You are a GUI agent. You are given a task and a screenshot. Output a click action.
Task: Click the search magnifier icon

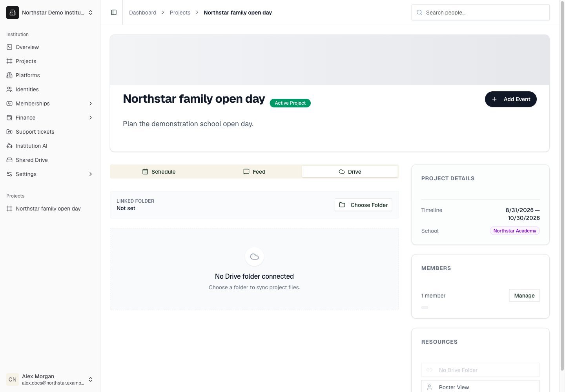click(x=419, y=13)
